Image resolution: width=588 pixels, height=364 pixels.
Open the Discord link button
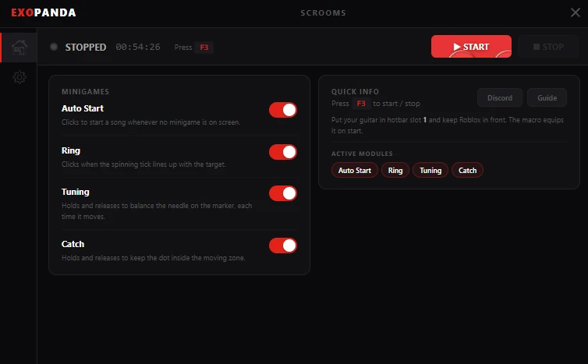point(500,98)
